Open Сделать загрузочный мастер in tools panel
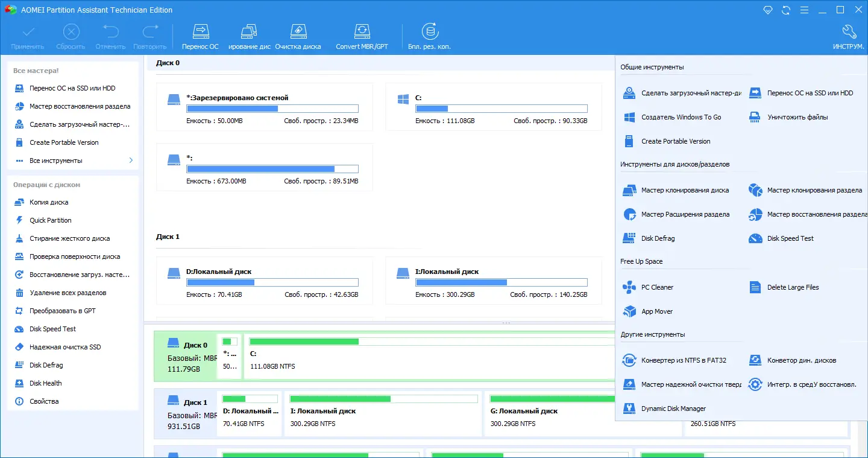868x458 pixels. tap(682, 93)
